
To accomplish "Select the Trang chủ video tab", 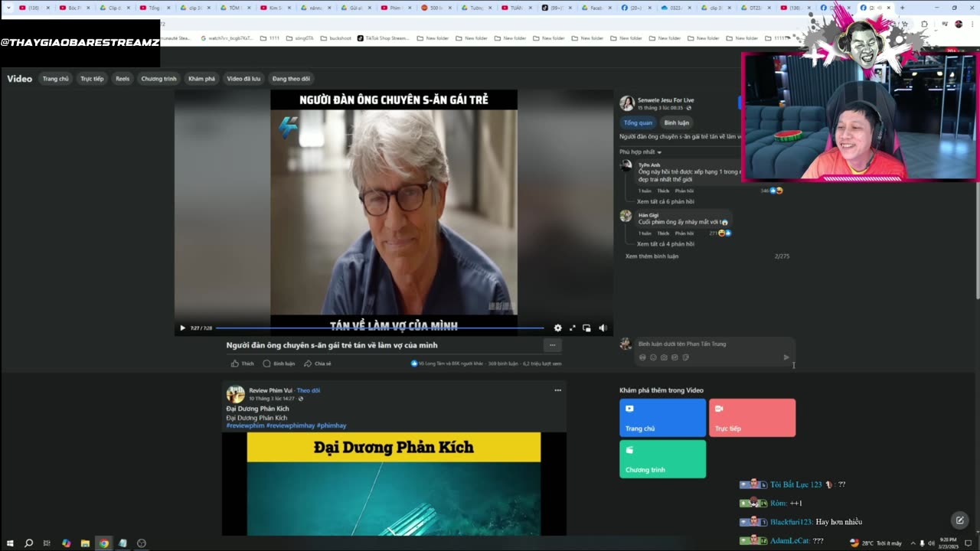I will (55, 79).
